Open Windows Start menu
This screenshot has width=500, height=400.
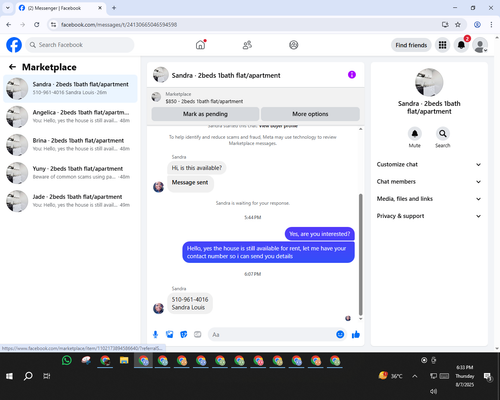(9, 376)
